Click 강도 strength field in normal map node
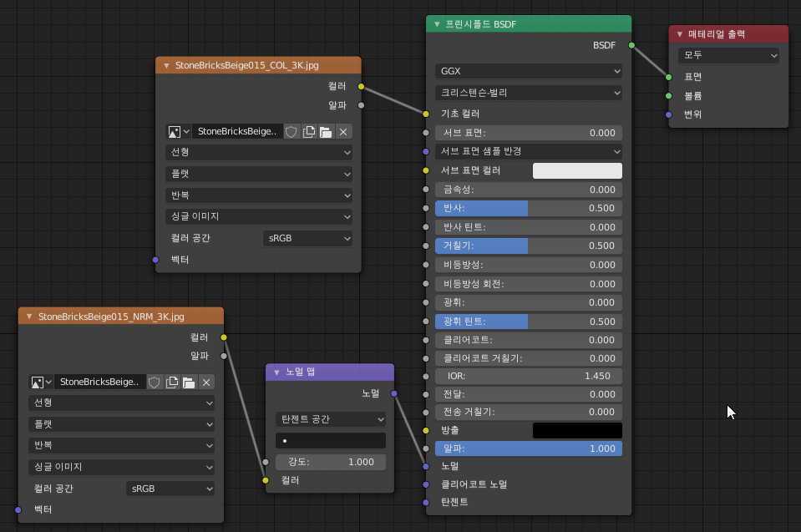 (x=331, y=462)
